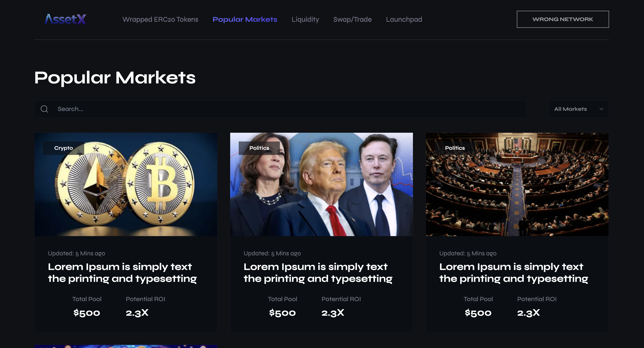Select the Popular Markets nav item
644x348 pixels.
(x=245, y=19)
